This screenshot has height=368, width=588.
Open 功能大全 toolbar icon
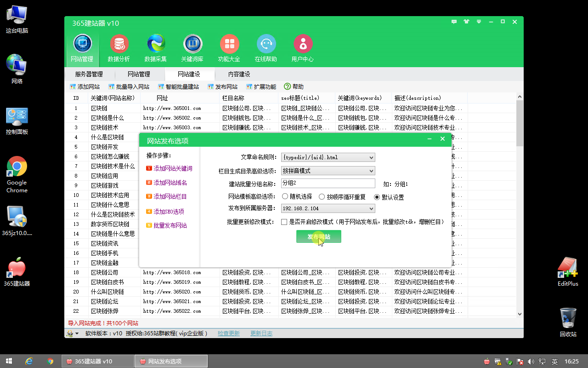coord(229,48)
